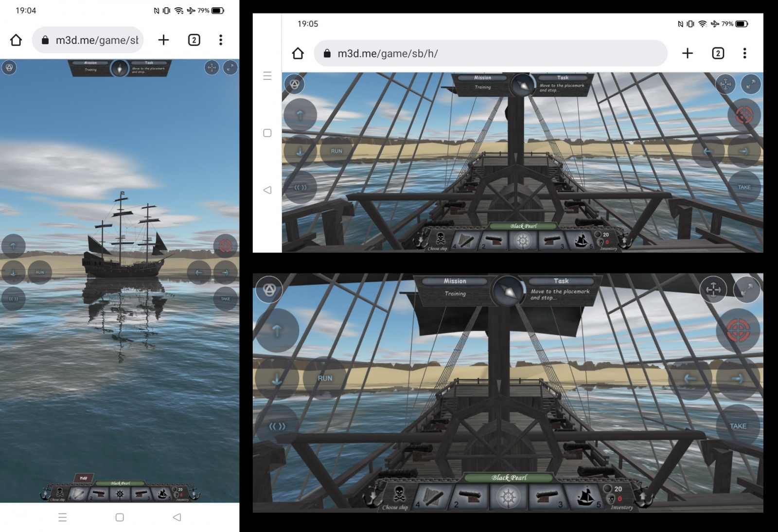Select map slot 4 in lower fullscreen toolbar
The height and width of the screenshot is (532, 778).
pos(431,497)
